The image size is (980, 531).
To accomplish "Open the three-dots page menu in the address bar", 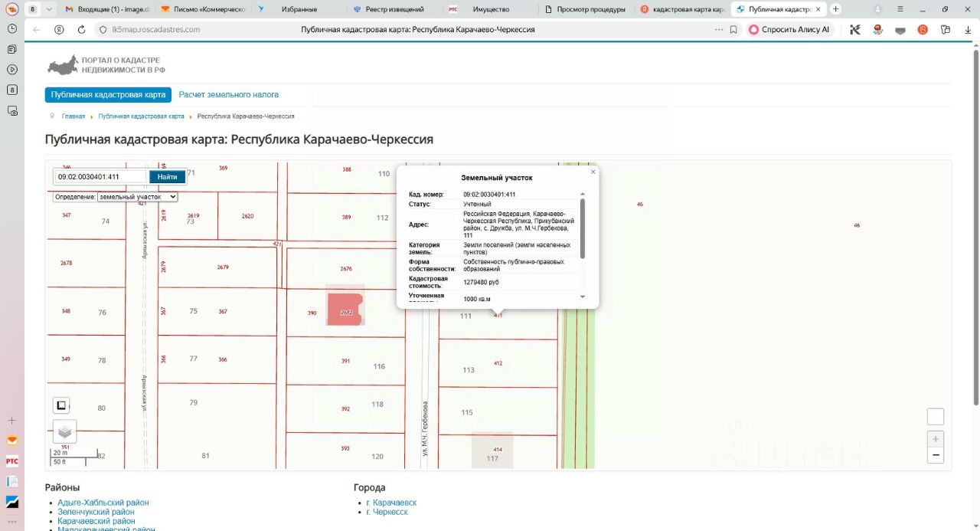I will click(x=718, y=29).
